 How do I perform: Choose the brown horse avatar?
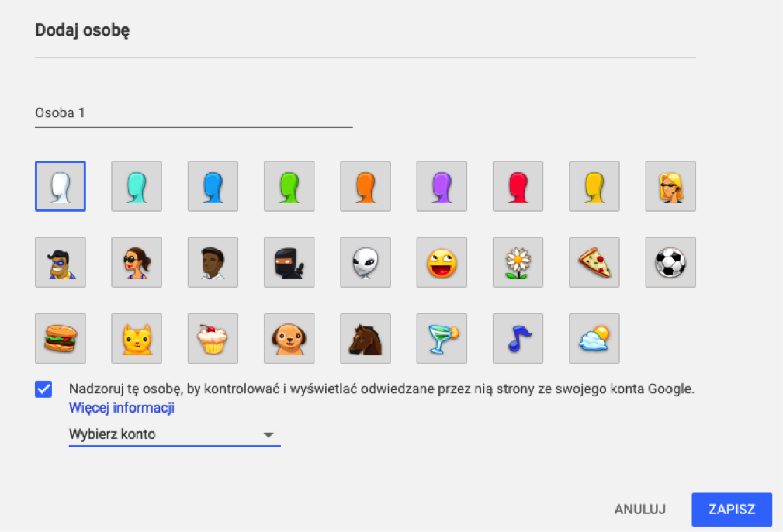tap(366, 338)
